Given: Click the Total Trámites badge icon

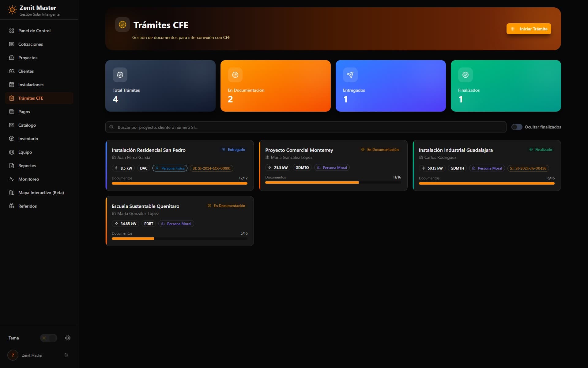Looking at the screenshot, I should pos(120,75).
